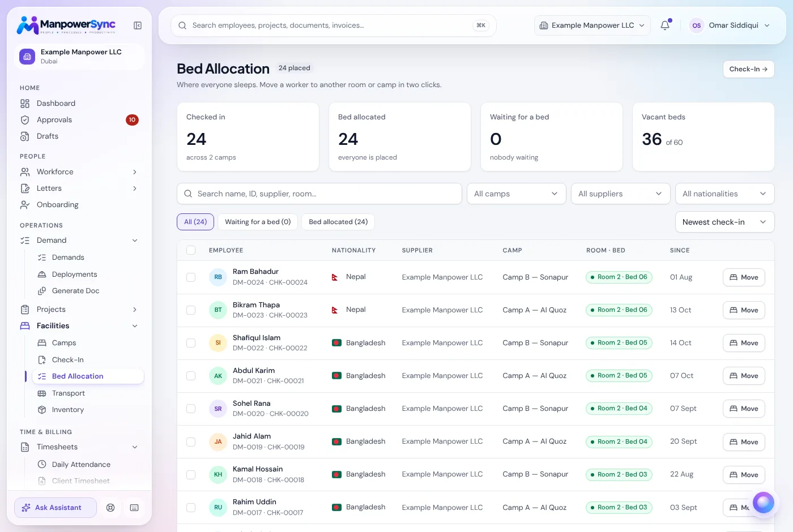The image size is (793, 532).
Task: Collapse the sidebar panel icon
Action: coord(138,25)
